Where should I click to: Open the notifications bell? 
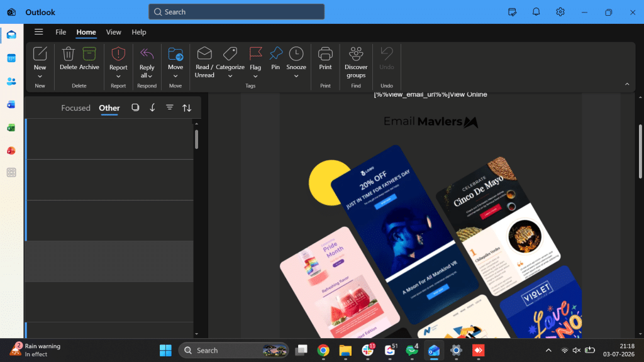(536, 12)
